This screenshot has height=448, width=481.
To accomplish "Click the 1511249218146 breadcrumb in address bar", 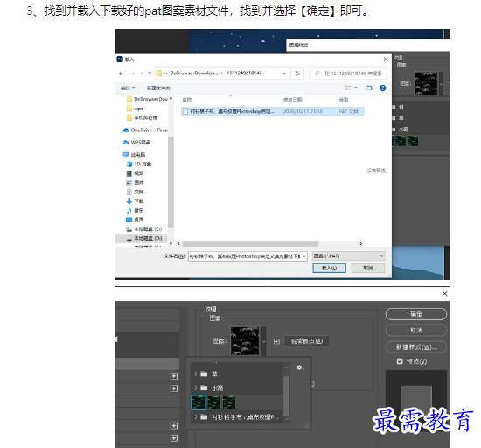I will [x=244, y=73].
